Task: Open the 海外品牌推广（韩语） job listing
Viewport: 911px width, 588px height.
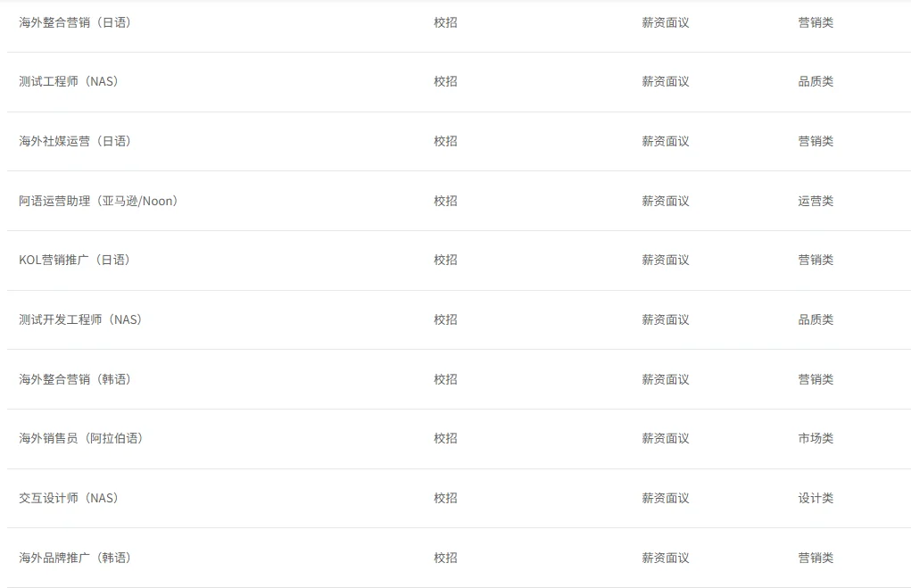Action: (x=75, y=558)
